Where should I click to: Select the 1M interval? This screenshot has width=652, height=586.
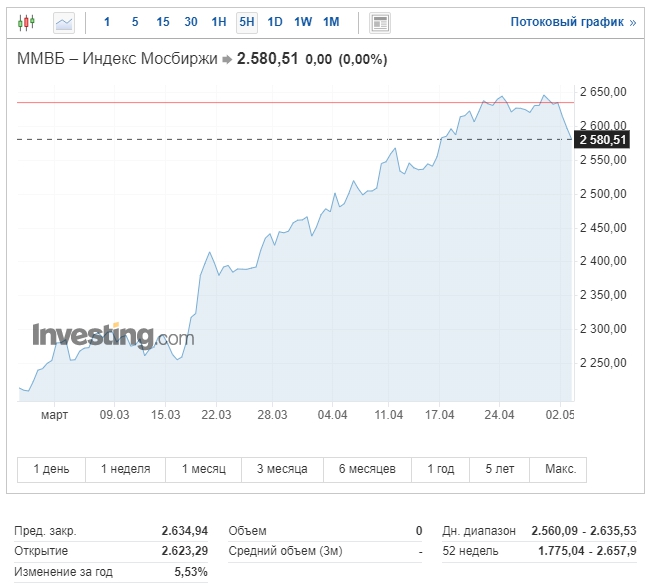point(331,22)
